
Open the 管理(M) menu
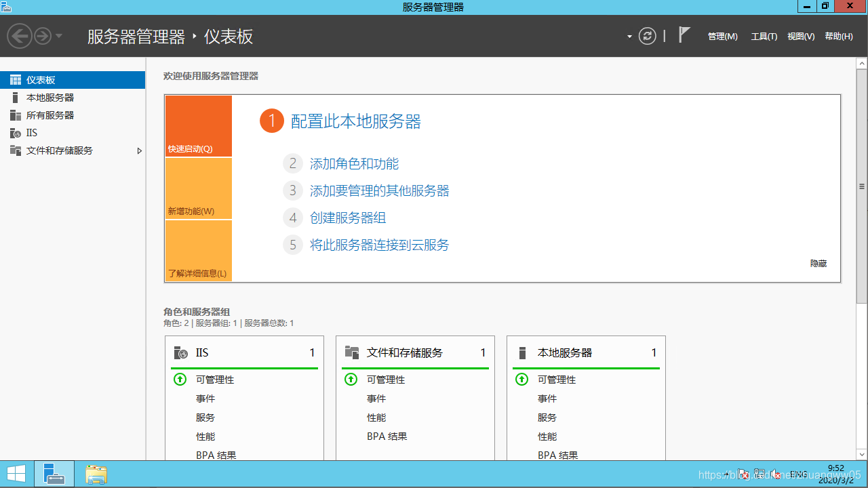[722, 37]
